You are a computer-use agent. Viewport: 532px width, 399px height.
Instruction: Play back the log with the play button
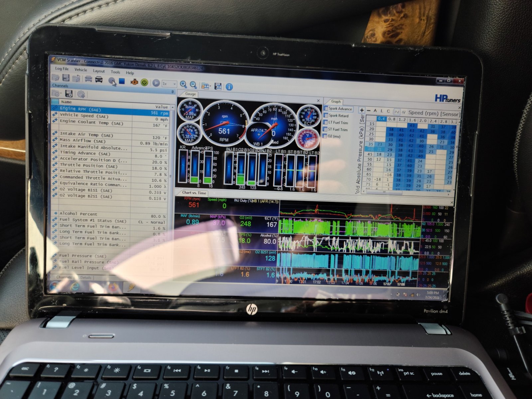pyautogui.click(x=156, y=83)
